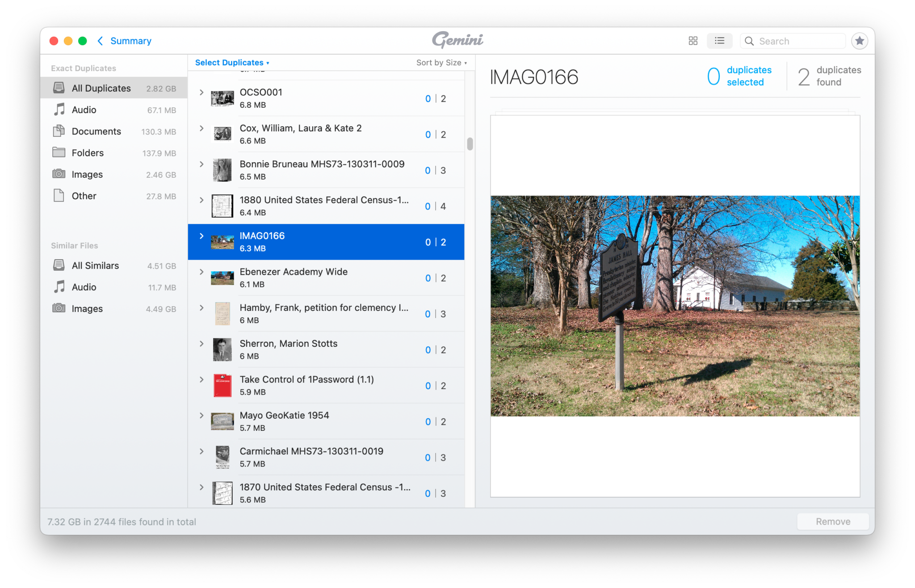Screen dimensions: 915x588
Task: Select the Other files category icon
Action: tap(59, 196)
